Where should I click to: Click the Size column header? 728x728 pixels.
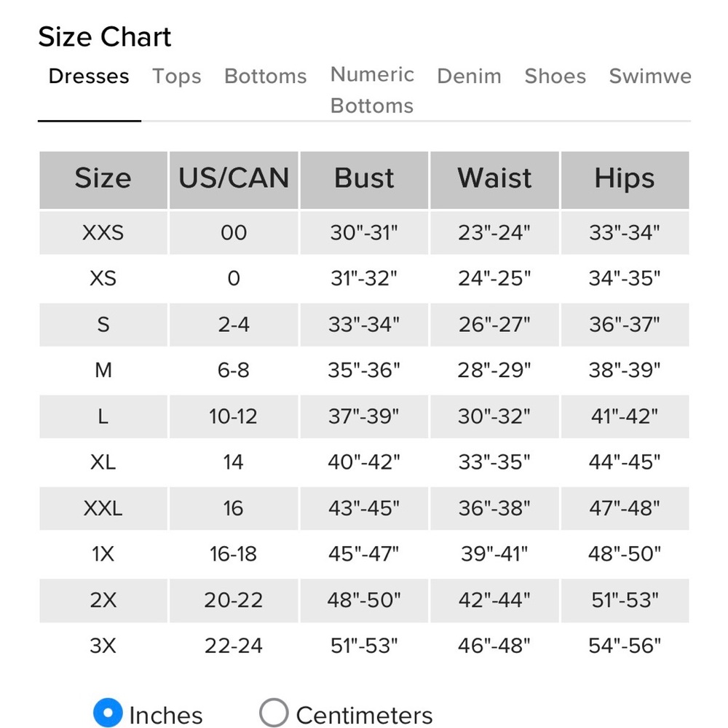click(x=103, y=180)
